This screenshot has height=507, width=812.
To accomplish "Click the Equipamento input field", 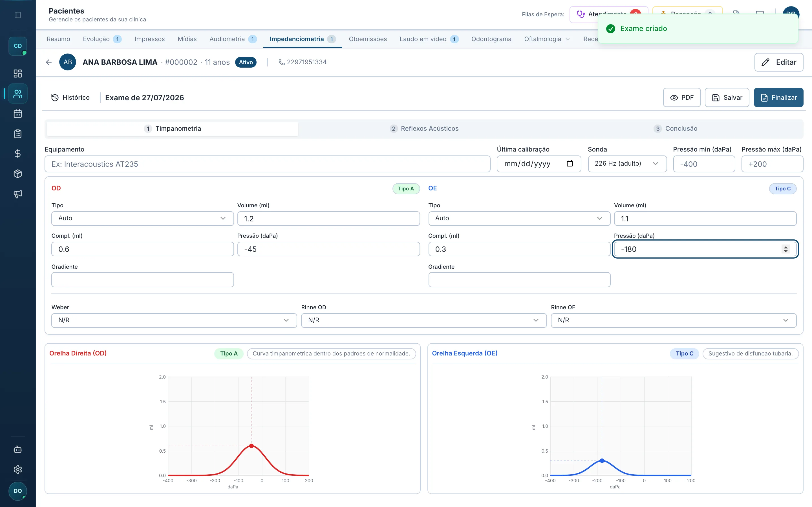I will click(x=267, y=164).
